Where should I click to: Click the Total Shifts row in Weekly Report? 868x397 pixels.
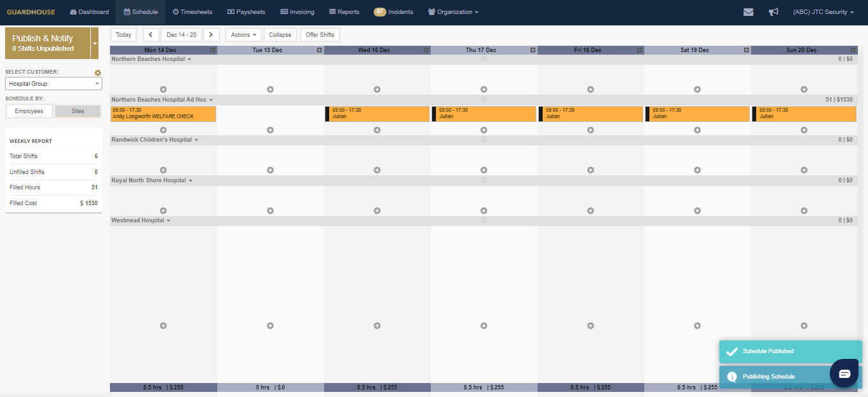click(53, 156)
